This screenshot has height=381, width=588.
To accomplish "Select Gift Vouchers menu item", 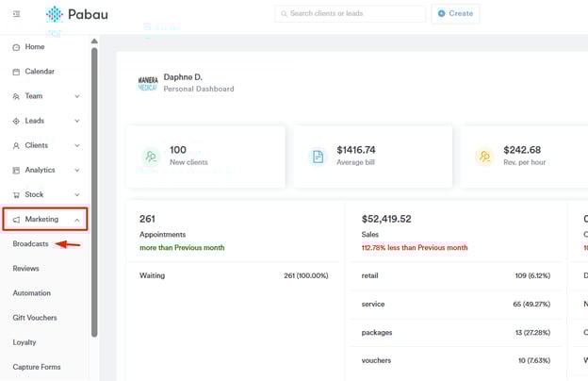I will pos(35,318).
